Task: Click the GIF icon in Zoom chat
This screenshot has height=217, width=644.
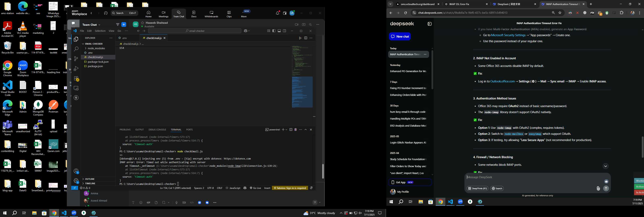Action: click(x=149, y=203)
